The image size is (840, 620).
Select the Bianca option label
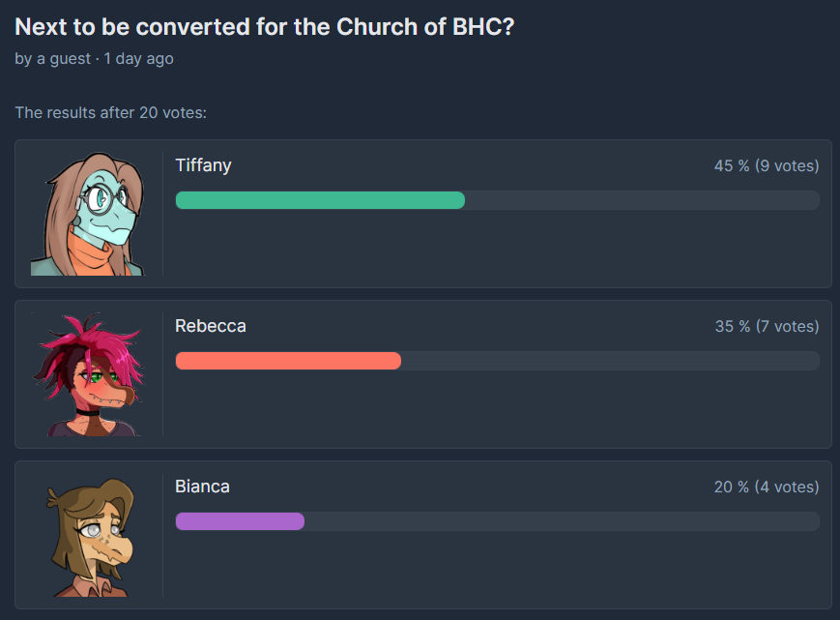tap(202, 487)
